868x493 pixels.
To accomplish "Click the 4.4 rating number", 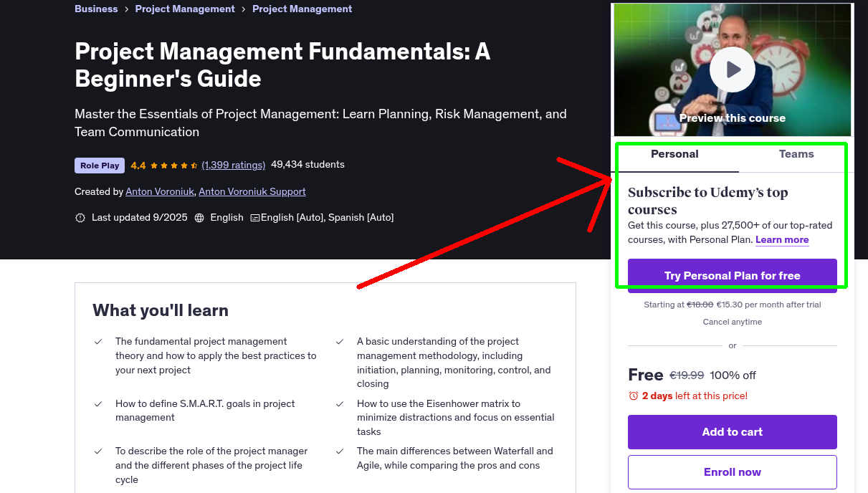I will (138, 166).
